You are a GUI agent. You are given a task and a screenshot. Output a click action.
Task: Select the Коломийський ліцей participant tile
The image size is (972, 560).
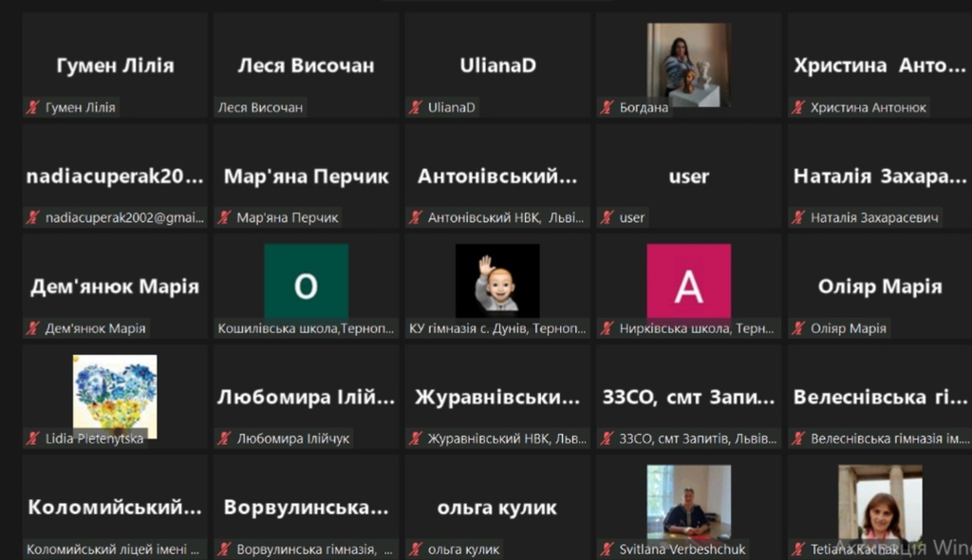(x=115, y=507)
